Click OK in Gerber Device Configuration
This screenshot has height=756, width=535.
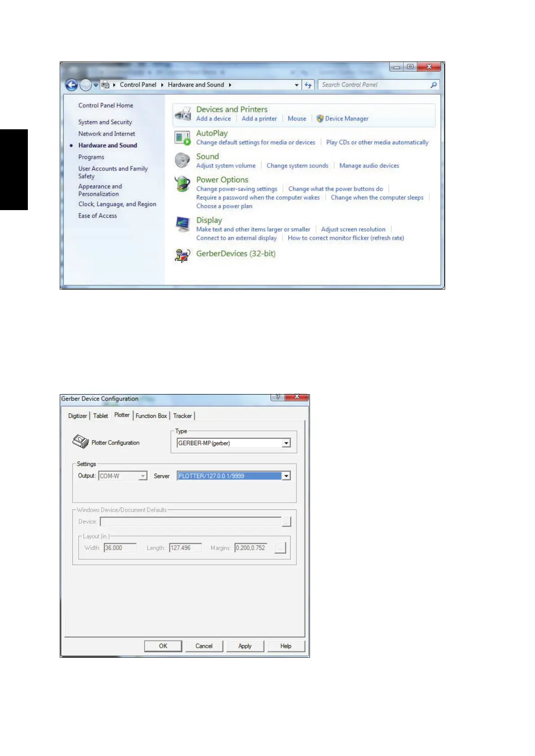(x=163, y=646)
